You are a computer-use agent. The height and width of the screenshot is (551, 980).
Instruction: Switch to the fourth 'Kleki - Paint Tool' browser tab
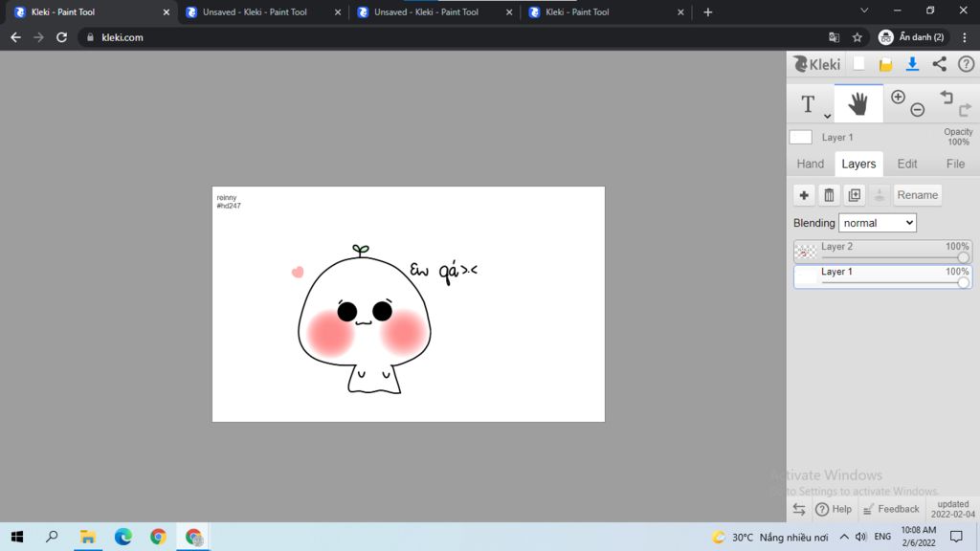(x=606, y=11)
